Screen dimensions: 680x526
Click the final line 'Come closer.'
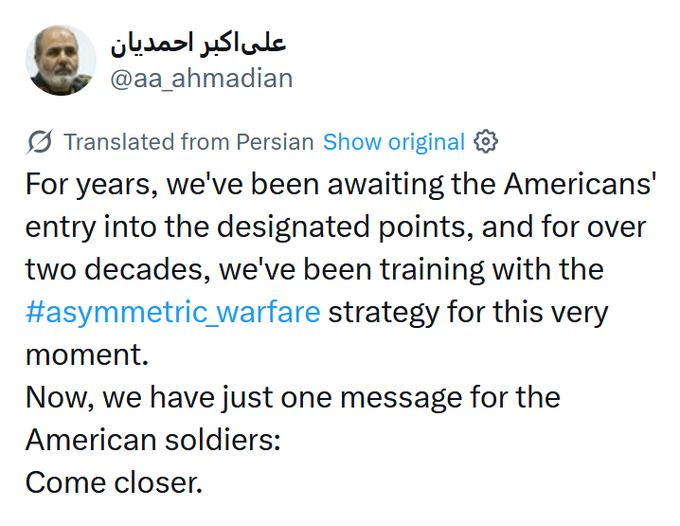pos(113,482)
